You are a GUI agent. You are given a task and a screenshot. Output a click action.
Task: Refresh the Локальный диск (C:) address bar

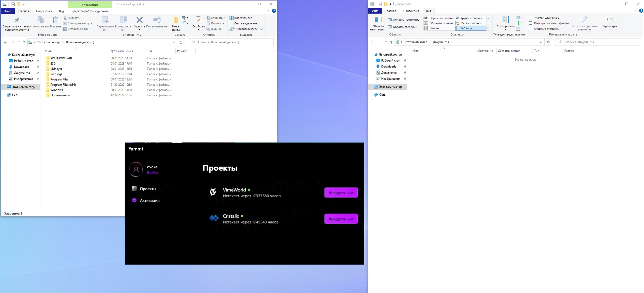(181, 42)
